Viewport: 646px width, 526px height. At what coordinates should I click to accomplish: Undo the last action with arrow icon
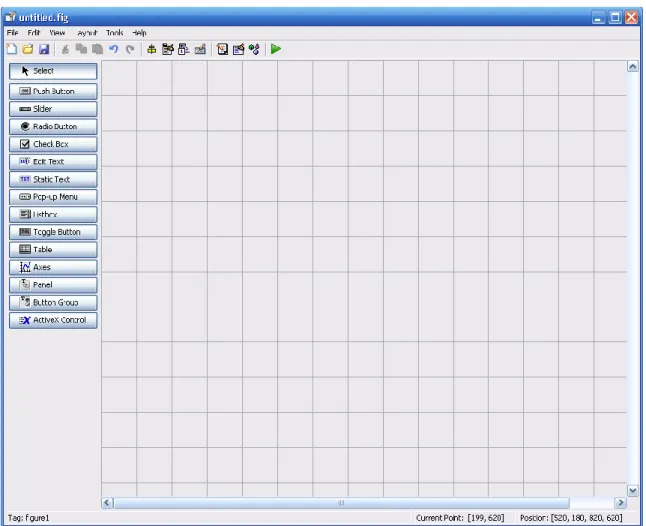coord(114,49)
